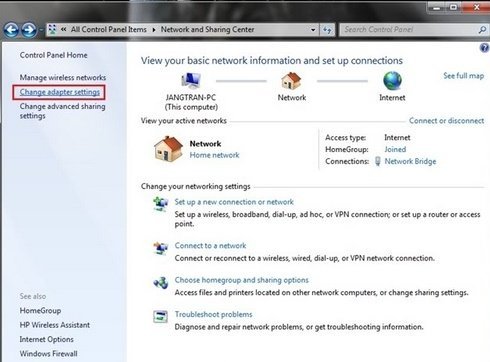
Task: Open Choose homegroup and sharing options
Action: coord(242,280)
